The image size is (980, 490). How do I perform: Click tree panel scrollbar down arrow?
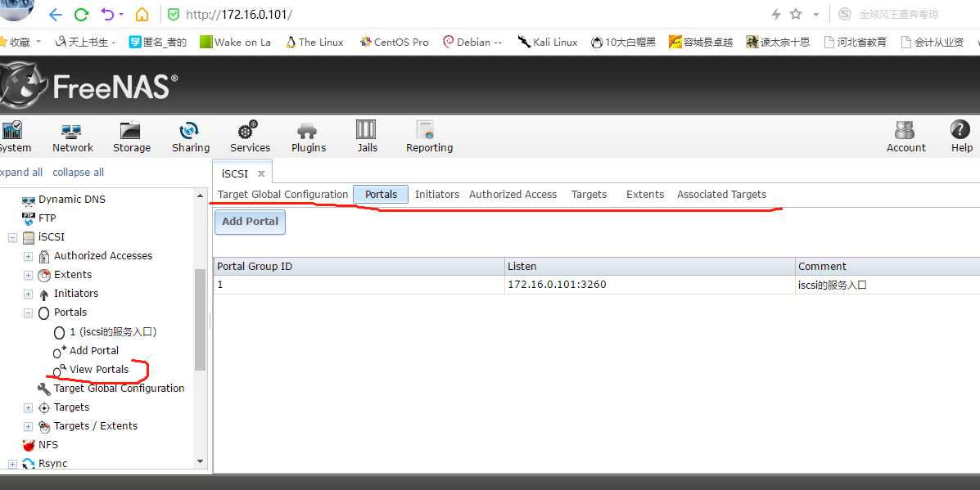click(x=200, y=462)
